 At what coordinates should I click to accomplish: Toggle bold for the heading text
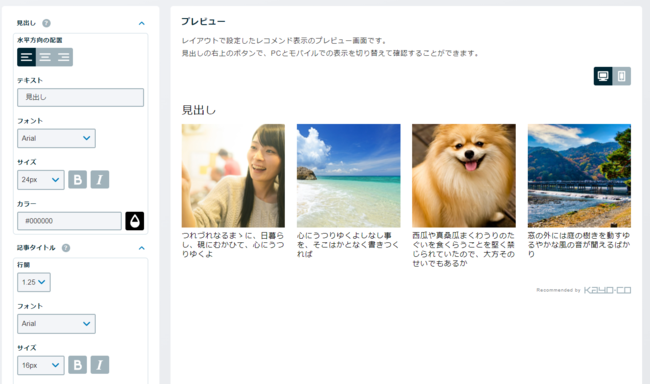[78, 179]
